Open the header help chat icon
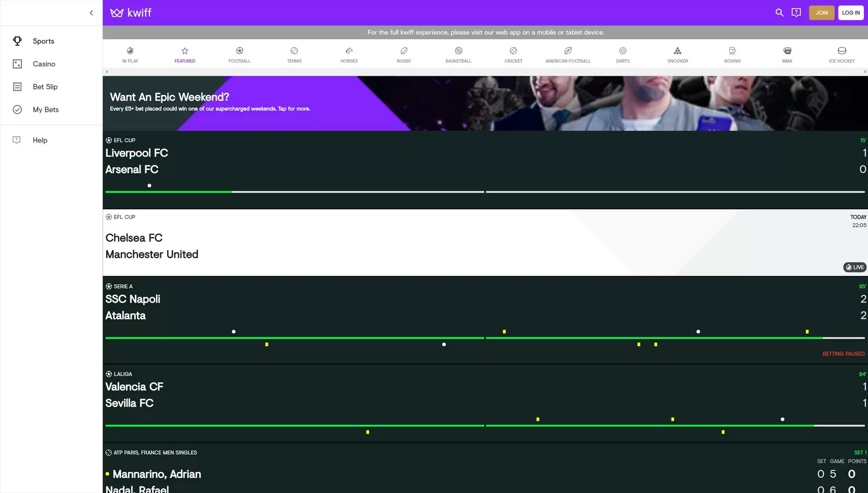This screenshot has width=868, height=493. pos(796,13)
